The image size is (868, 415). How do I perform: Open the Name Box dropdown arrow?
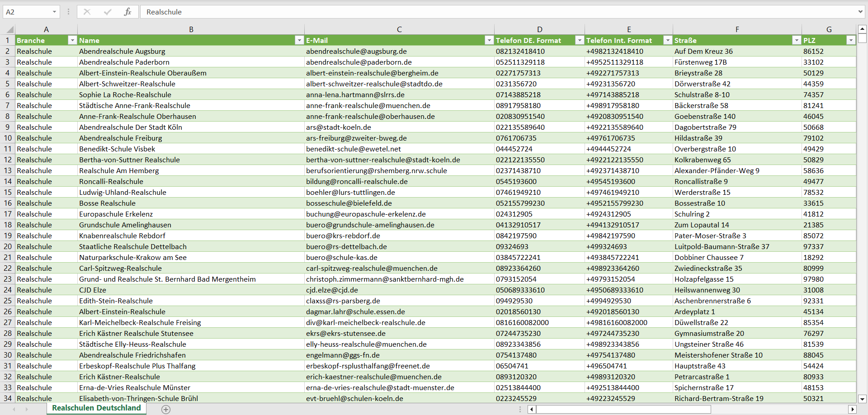point(54,12)
